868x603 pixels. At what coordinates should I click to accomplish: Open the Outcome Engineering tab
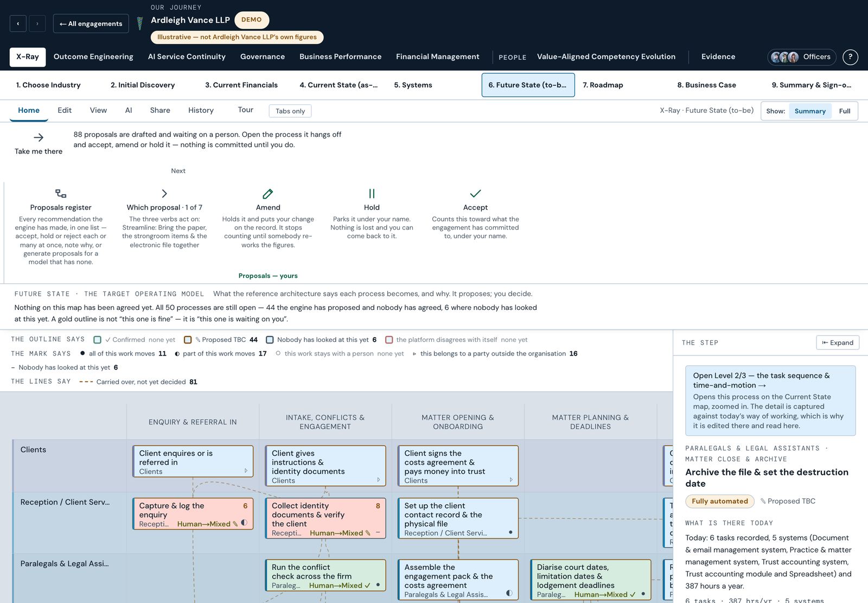point(93,57)
